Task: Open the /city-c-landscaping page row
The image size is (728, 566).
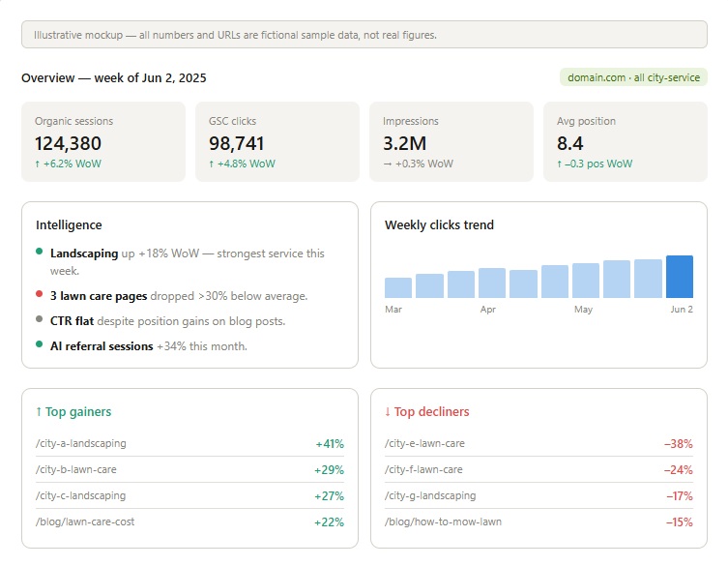Action: (x=189, y=495)
